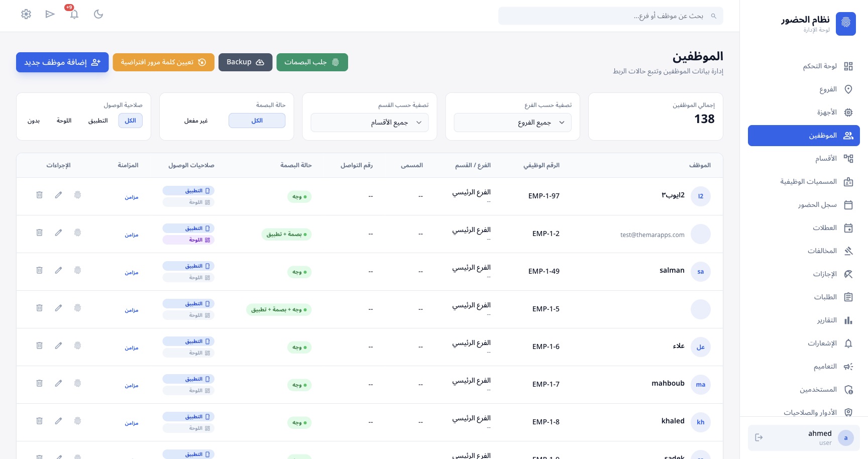868x459 pixels.
Task: Open settings gear icon in top bar
Action: (26, 14)
